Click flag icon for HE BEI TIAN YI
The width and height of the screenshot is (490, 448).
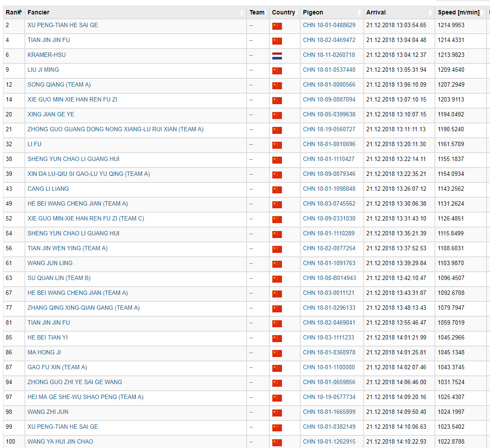[x=277, y=339]
